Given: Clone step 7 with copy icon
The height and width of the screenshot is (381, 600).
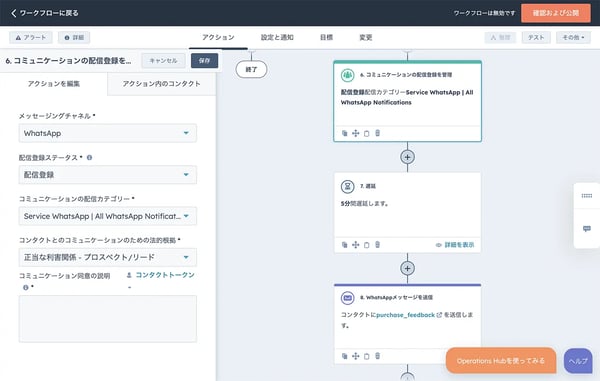Looking at the screenshot, I should (344, 245).
